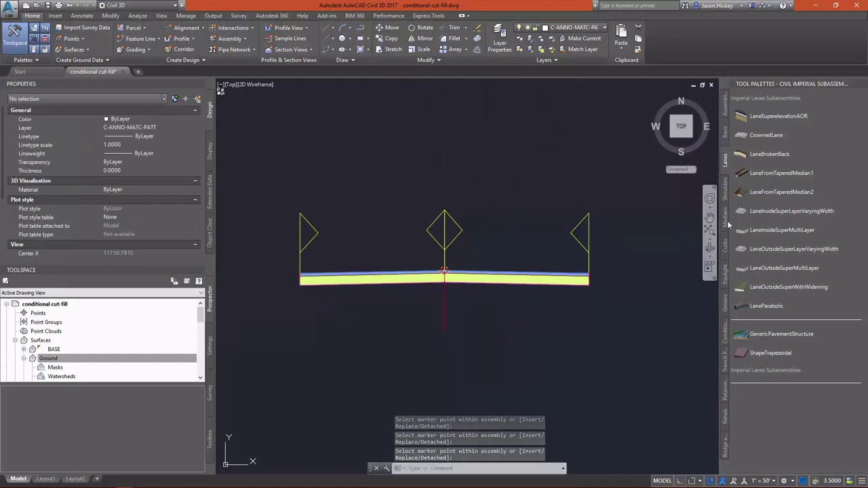Screen dimensions: 868x488
Task: Open the Modify ribbon tab
Action: coord(111,16)
